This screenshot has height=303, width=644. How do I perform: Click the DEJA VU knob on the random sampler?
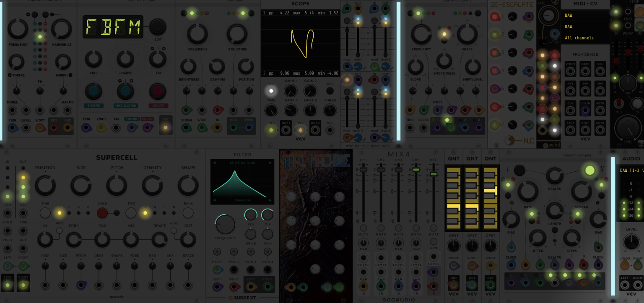(x=554, y=176)
